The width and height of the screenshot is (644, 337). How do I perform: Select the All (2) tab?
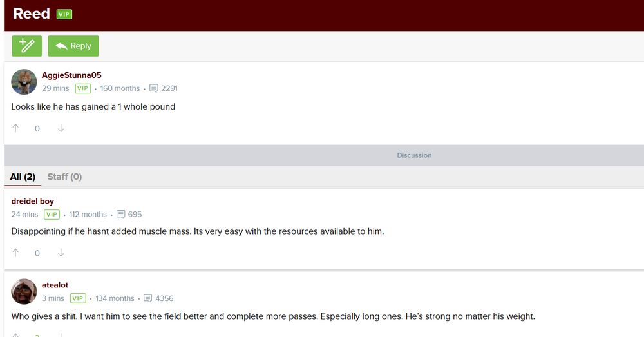point(23,177)
